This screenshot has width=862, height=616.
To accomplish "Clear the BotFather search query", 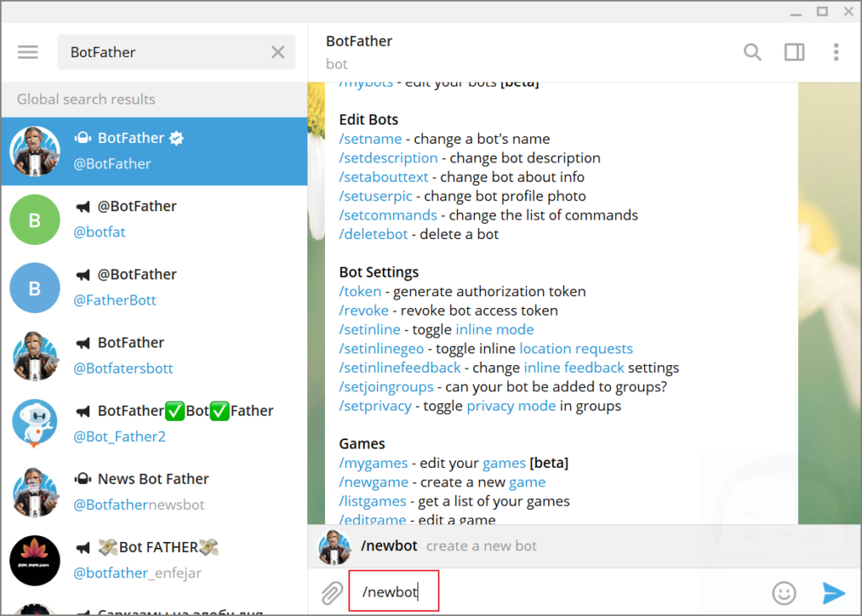I will point(278,51).
